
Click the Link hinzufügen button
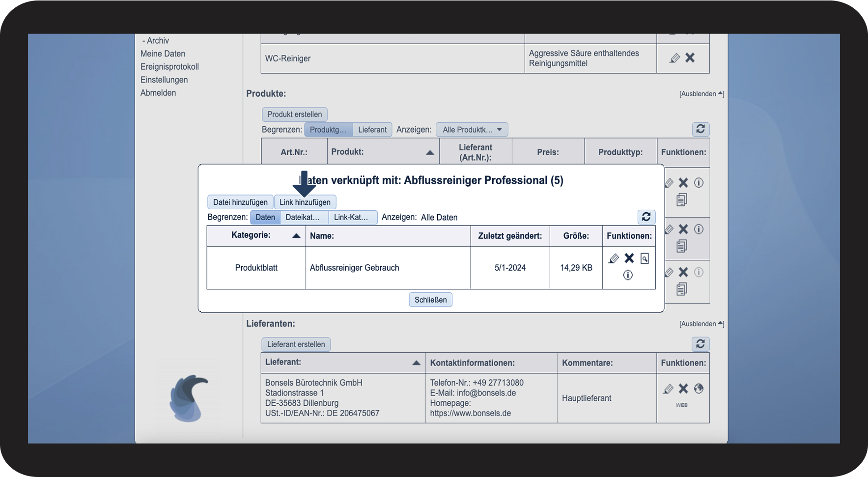pyautogui.click(x=305, y=202)
